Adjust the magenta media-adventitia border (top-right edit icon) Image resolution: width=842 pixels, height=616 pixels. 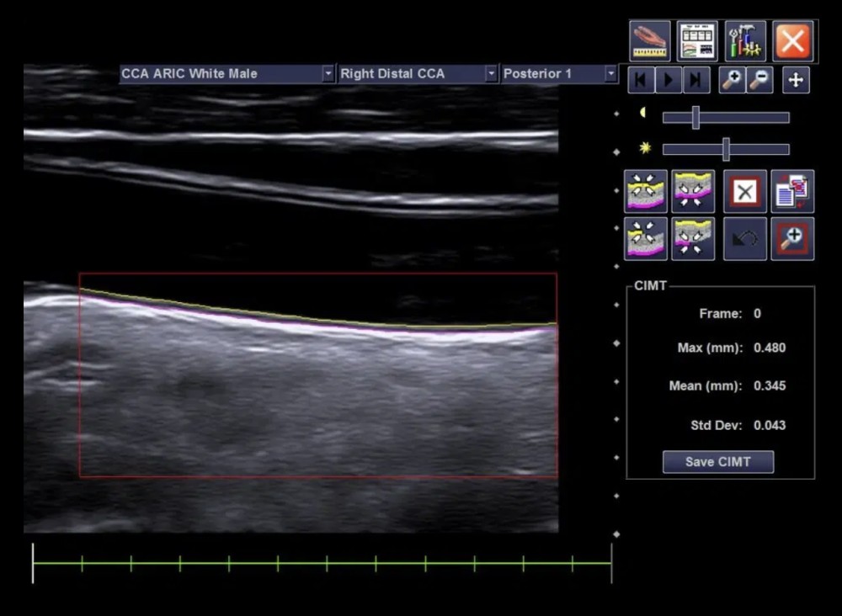click(x=693, y=191)
